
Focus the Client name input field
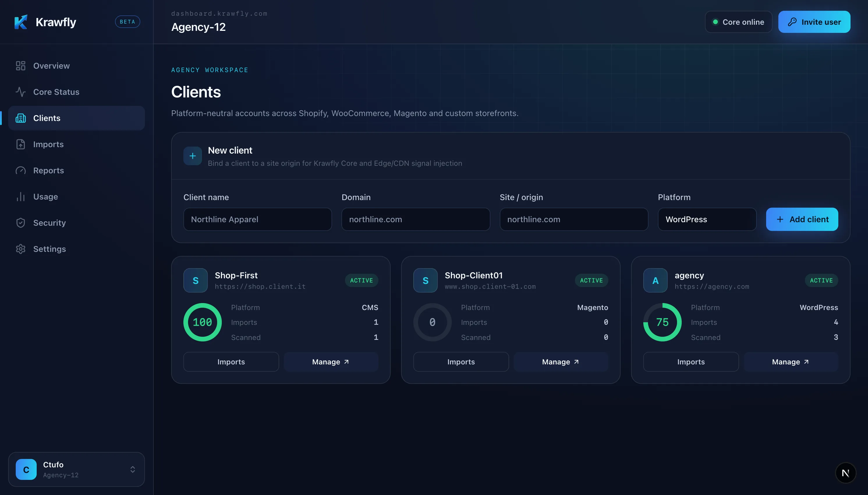pos(258,219)
